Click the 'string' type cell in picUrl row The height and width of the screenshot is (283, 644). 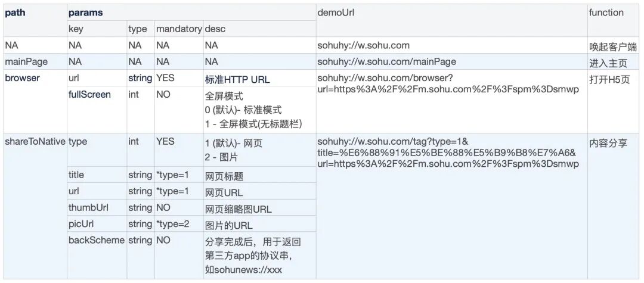[x=140, y=225]
